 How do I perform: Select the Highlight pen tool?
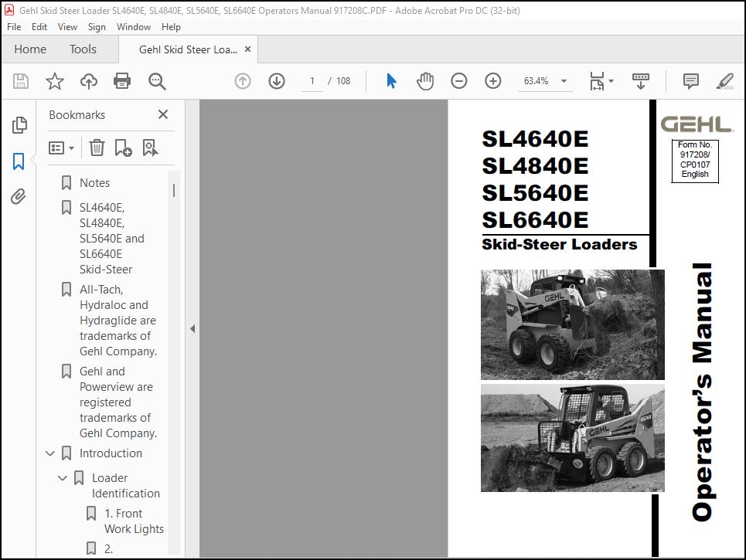724,81
